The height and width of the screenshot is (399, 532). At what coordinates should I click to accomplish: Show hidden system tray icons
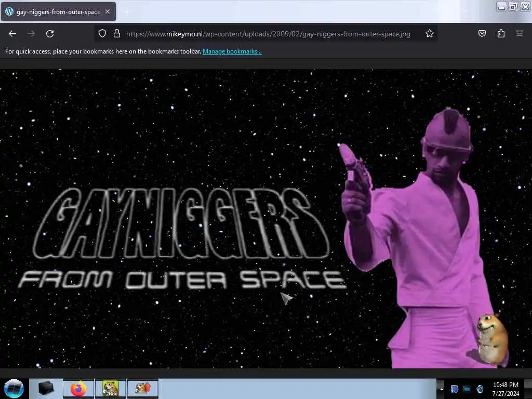coord(442,389)
